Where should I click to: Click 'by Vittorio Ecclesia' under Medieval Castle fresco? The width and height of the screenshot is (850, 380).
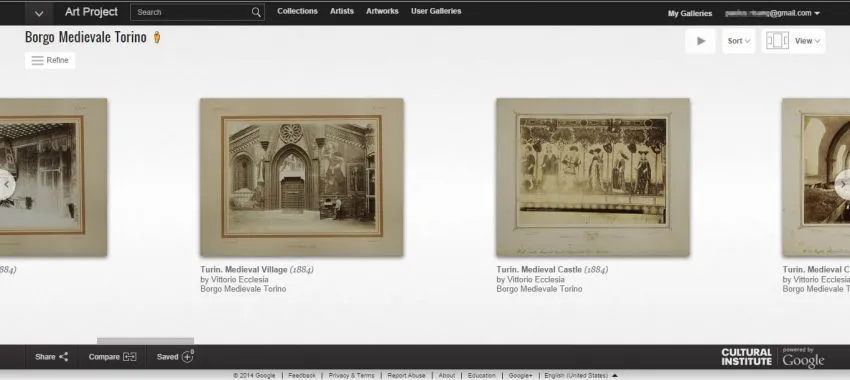(530, 280)
